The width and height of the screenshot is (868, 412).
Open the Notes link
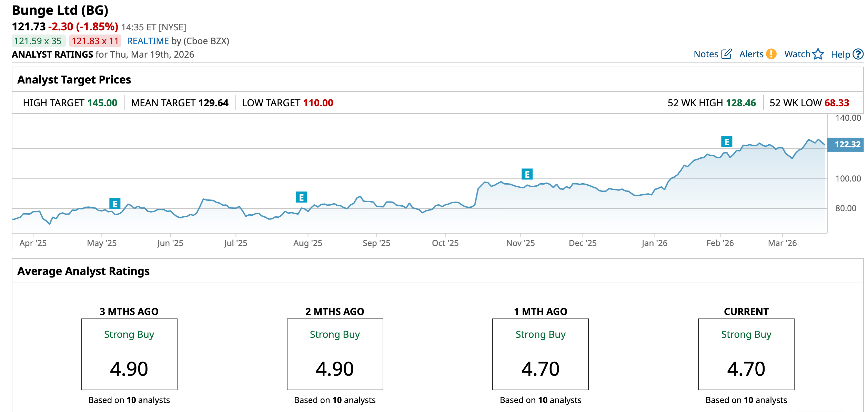coord(706,54)
